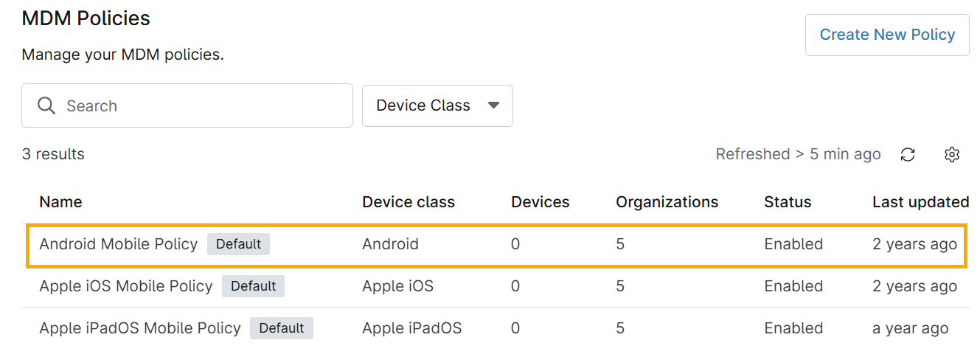
Task: Open table settings gear icon
Action: coord(951,155)
